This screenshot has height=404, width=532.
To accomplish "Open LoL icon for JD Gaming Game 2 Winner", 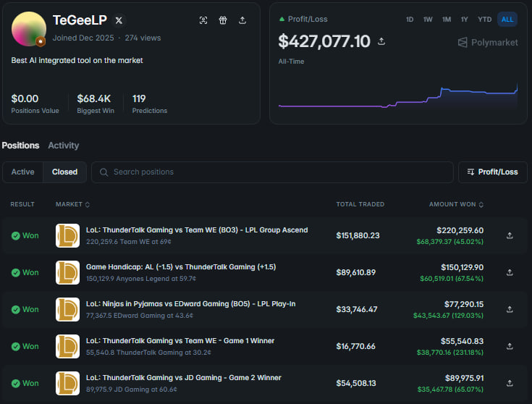I will coord(67,383).
